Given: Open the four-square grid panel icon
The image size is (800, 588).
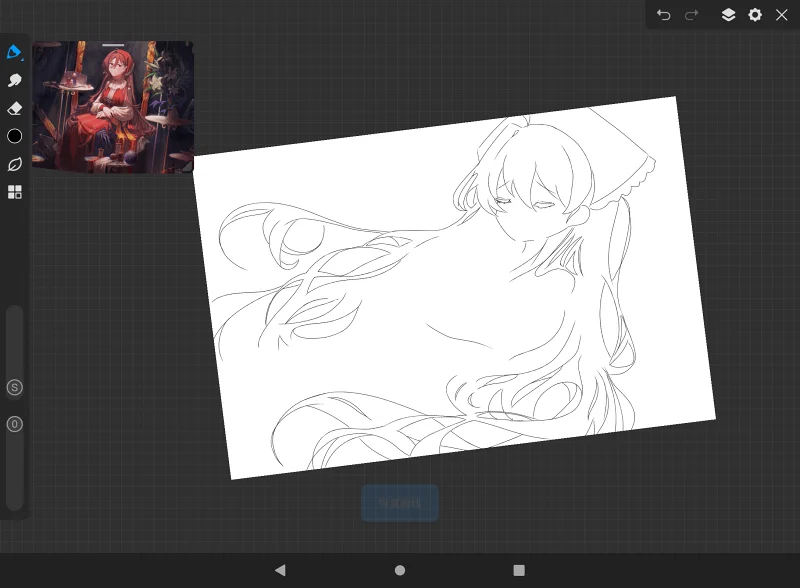Looking at the screenshot, I should [x=14, y=192].
